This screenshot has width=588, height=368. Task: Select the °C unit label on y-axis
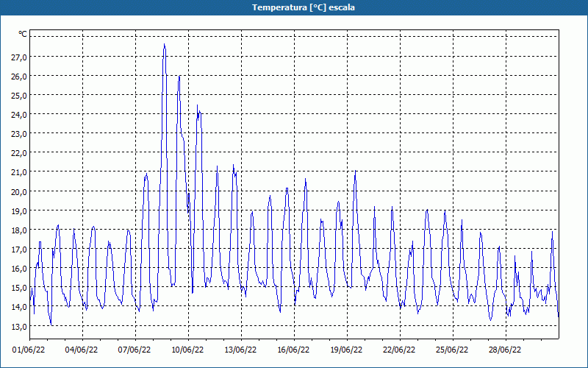(x=23, y=34)
